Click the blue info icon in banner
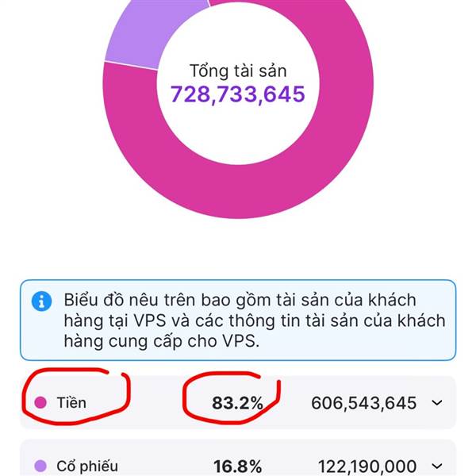 click(x=39, y=302)
